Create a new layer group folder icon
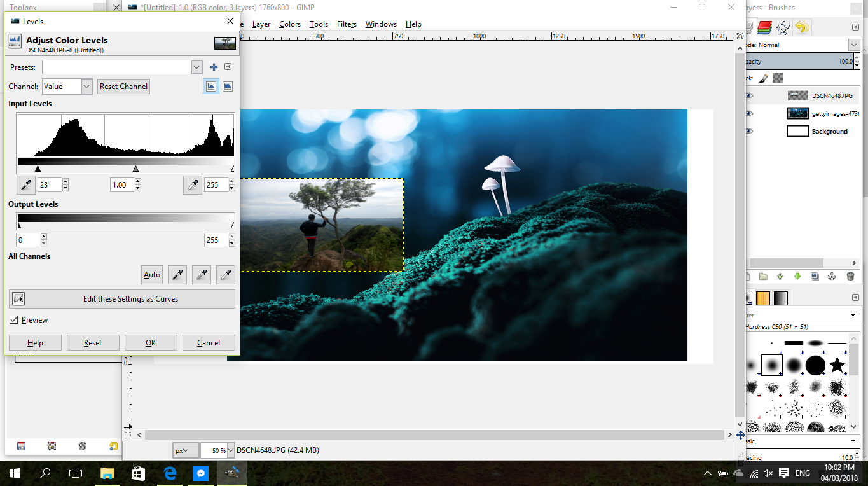 [x=763, y=277]
